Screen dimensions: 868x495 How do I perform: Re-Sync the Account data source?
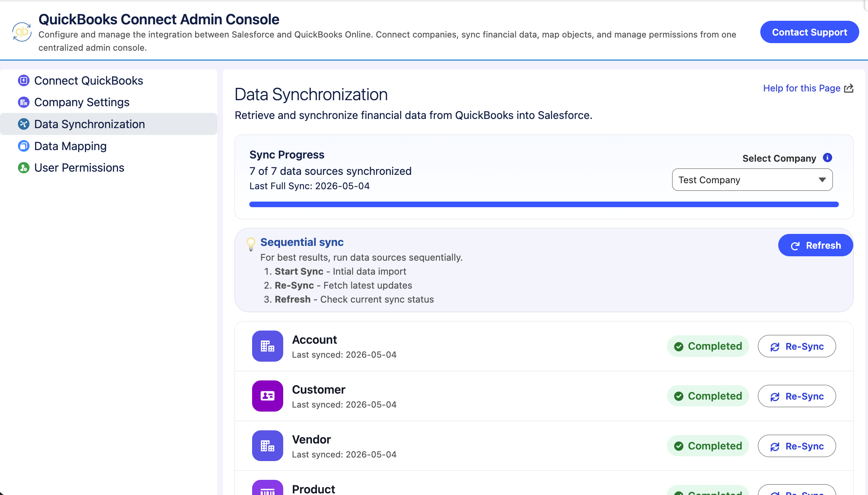point(797,346)
